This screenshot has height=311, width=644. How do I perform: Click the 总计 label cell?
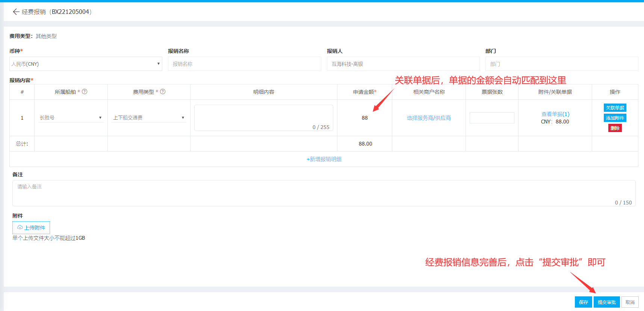[22, 144]
